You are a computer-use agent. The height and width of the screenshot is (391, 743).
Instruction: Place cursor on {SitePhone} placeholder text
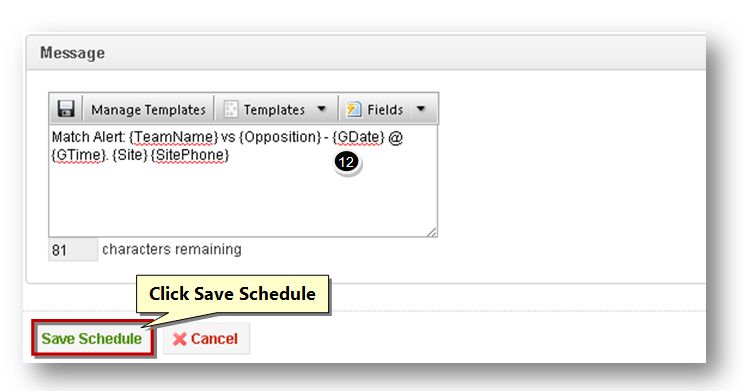190,155
